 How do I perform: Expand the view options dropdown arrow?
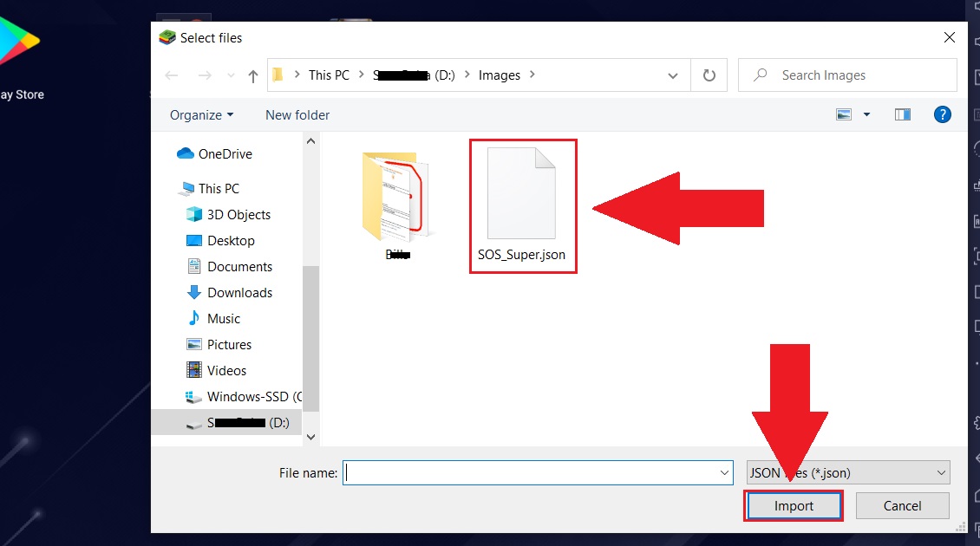[866, 114]
